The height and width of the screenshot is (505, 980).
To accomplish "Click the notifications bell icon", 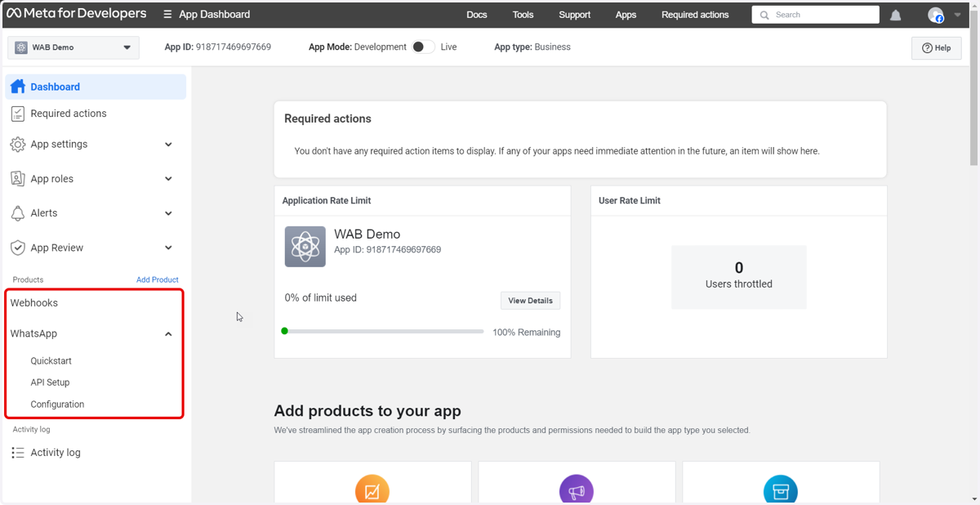I will [896, 16].
